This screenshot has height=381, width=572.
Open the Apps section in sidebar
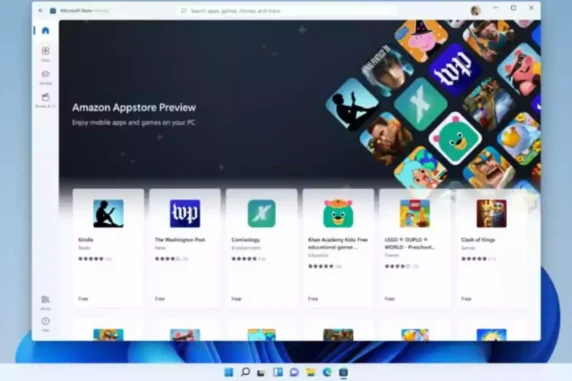(45, 54)
